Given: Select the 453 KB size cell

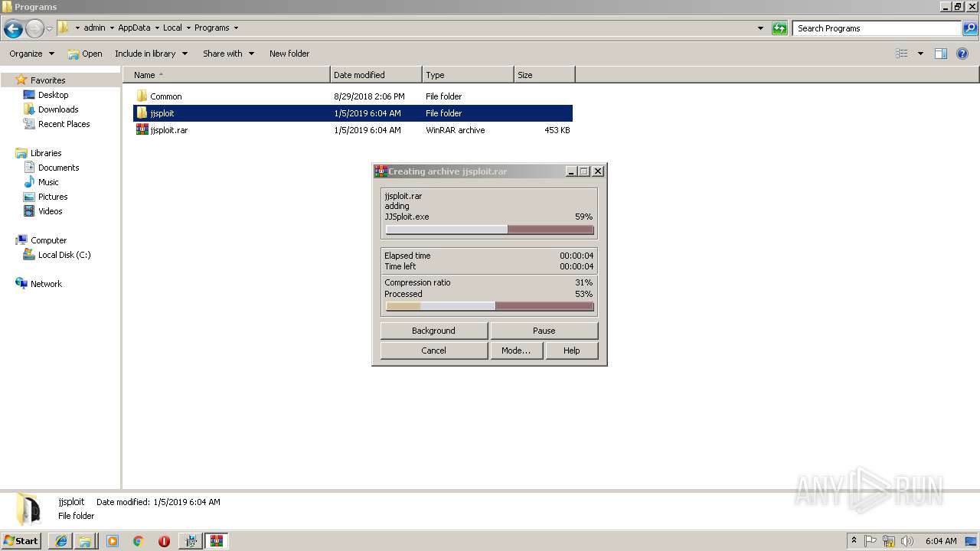Looking at the screenshot, I should pyautogui.click(x=557, y=130).
